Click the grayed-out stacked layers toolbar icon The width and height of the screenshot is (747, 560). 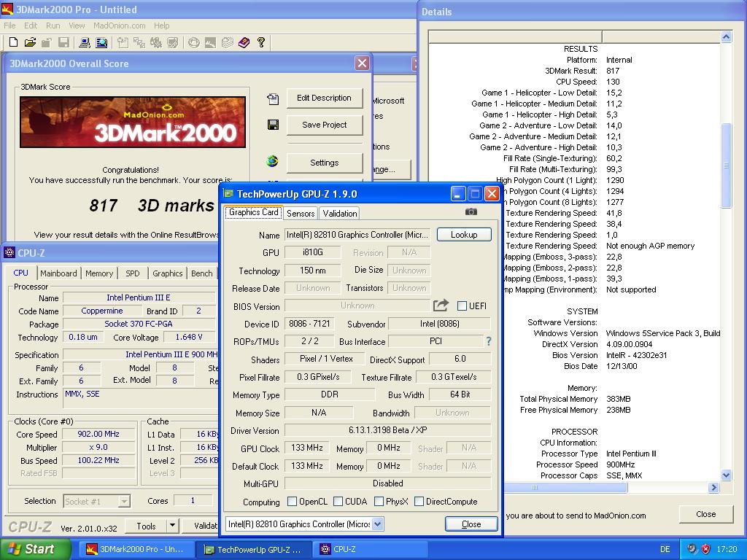coord(228,42)
